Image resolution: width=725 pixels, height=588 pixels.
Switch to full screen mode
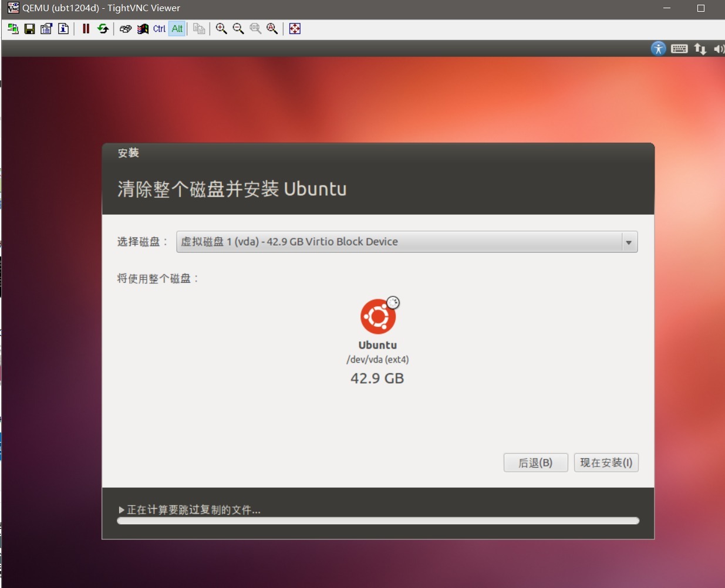(295, 29)
